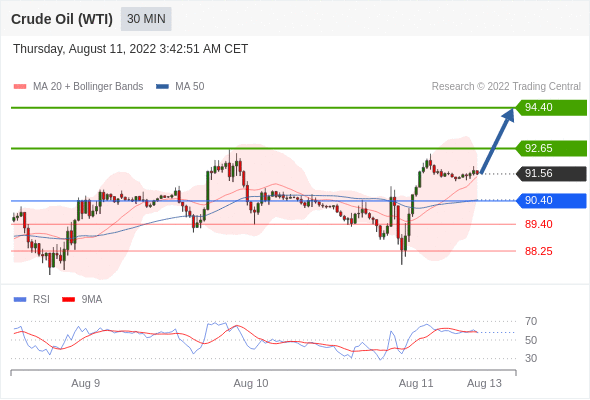Click the blue MA 50 legend swatch
Viewport: 590px width, 400px height.
tap(162, 87)
